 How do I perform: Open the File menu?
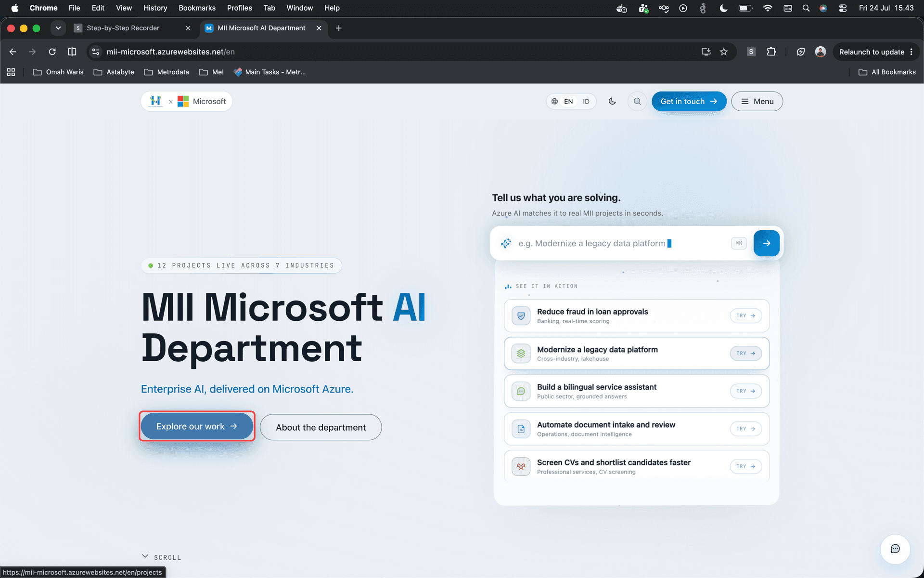74,8
